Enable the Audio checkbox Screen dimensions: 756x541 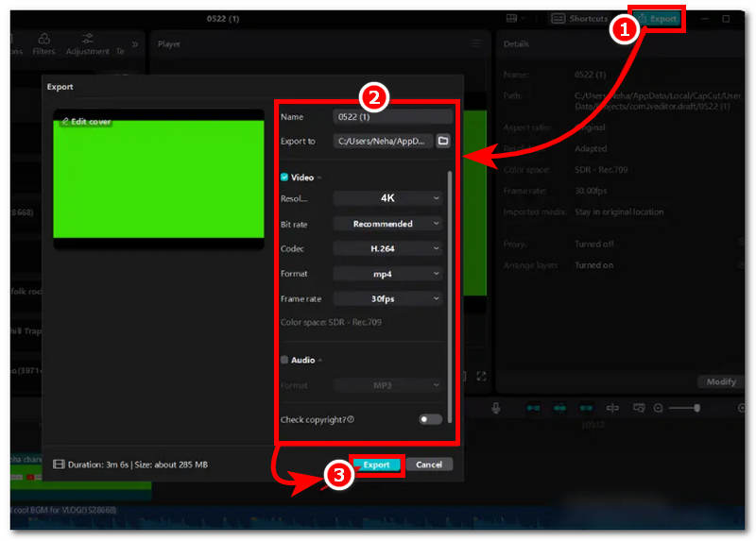click(284, 360)
